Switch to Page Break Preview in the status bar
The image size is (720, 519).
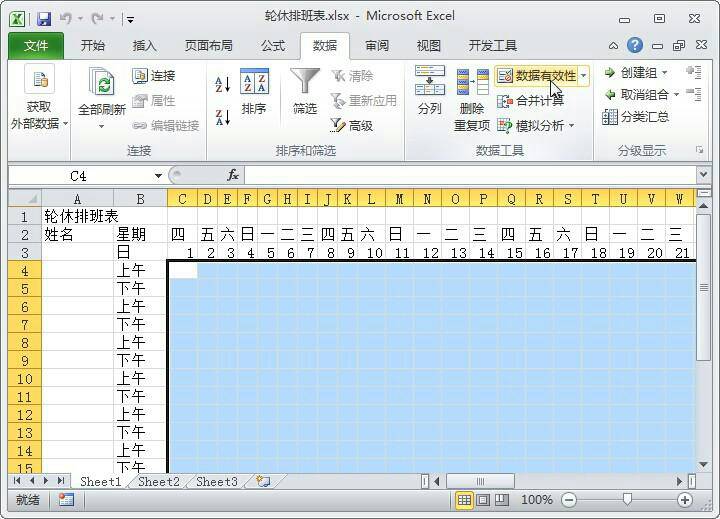(x=501, y=500)
